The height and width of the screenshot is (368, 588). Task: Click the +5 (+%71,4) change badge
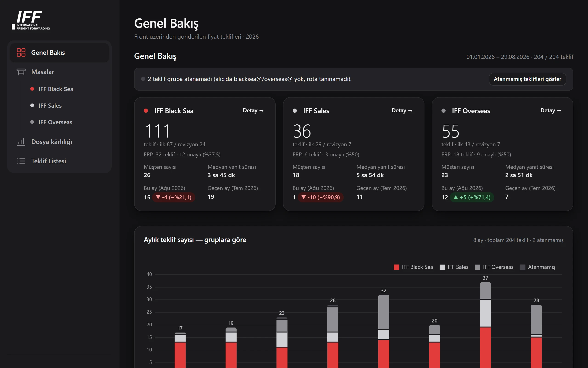click(472, 197)
